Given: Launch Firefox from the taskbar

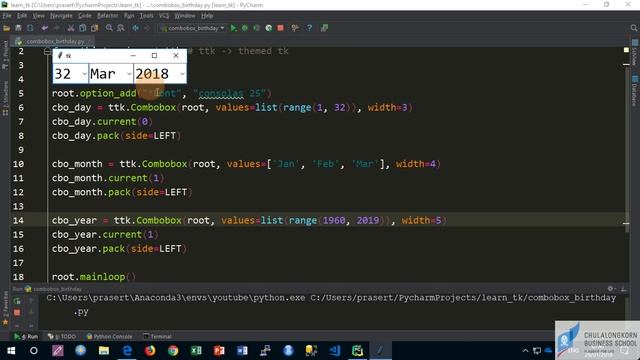Looking at the screenshot, I should pos(150,350).
